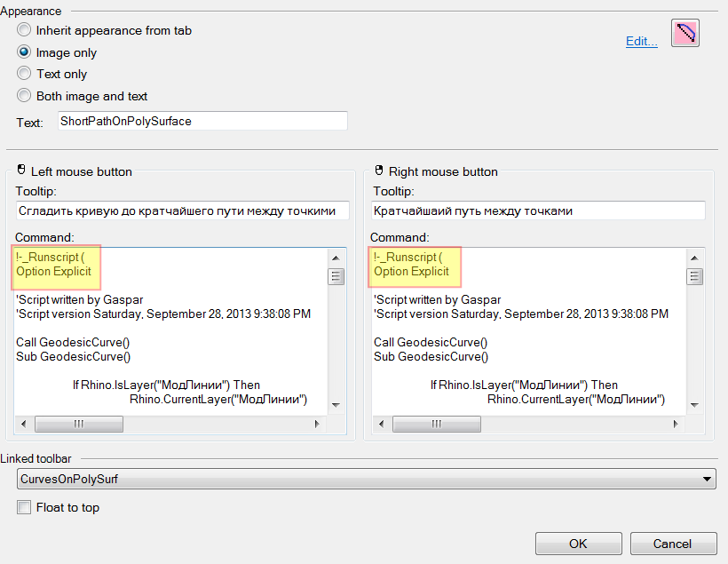The image size is (728, 564).
Task: Click the ShortPathOnPolySurface text field
Action: (x=202, y=121)
